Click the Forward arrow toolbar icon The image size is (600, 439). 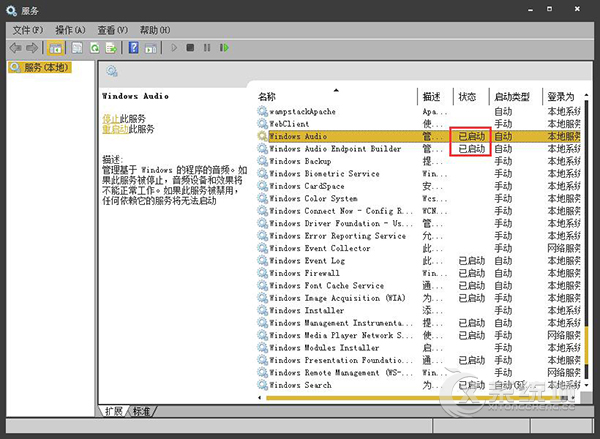32,48
